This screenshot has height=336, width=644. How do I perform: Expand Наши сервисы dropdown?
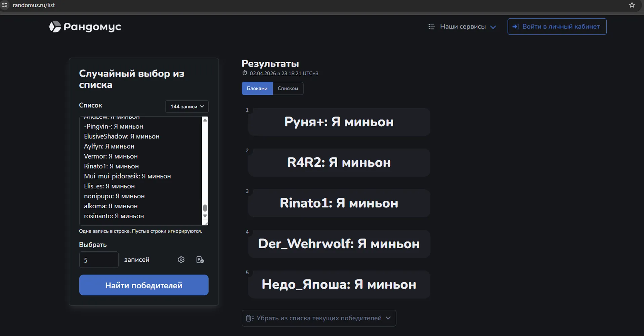point(462,27)
